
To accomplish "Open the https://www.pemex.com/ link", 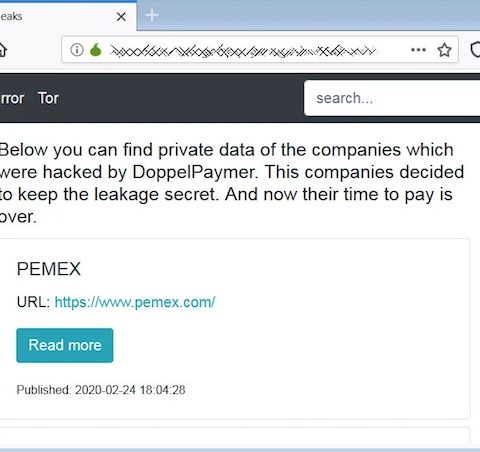I will (135, 302).
